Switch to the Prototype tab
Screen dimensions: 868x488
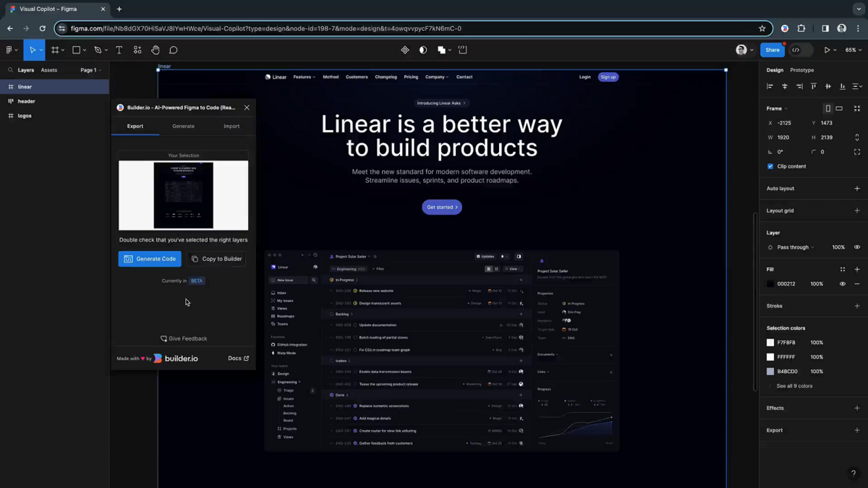(x=802, y=70)
